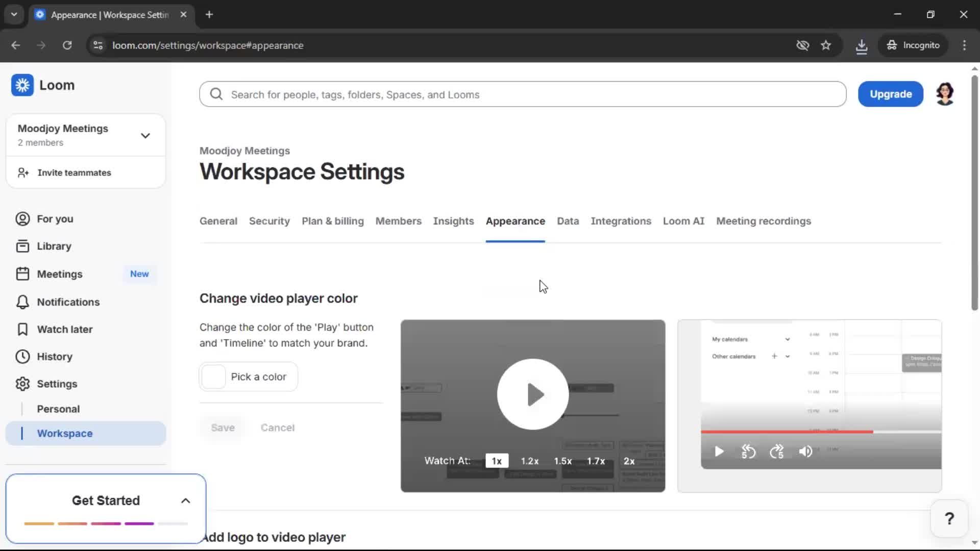
Task: Open the Invite teammates panel
Action: 74,172
